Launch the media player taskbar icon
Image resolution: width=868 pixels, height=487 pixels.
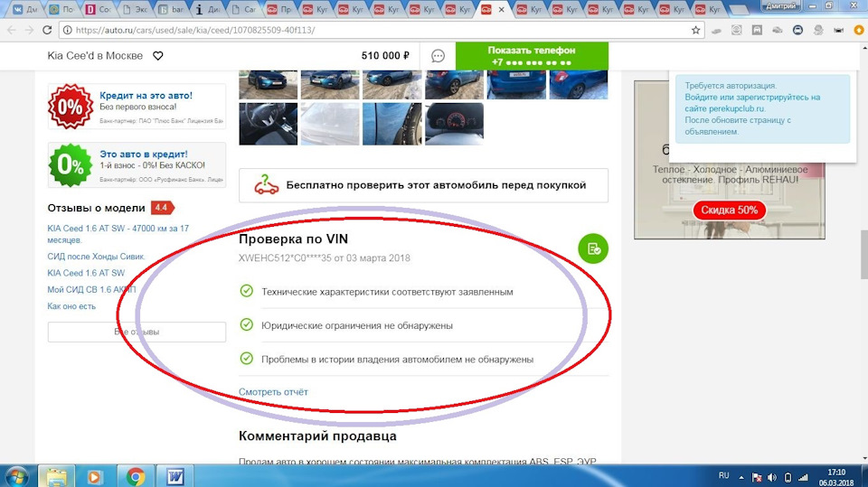(94, 476)
